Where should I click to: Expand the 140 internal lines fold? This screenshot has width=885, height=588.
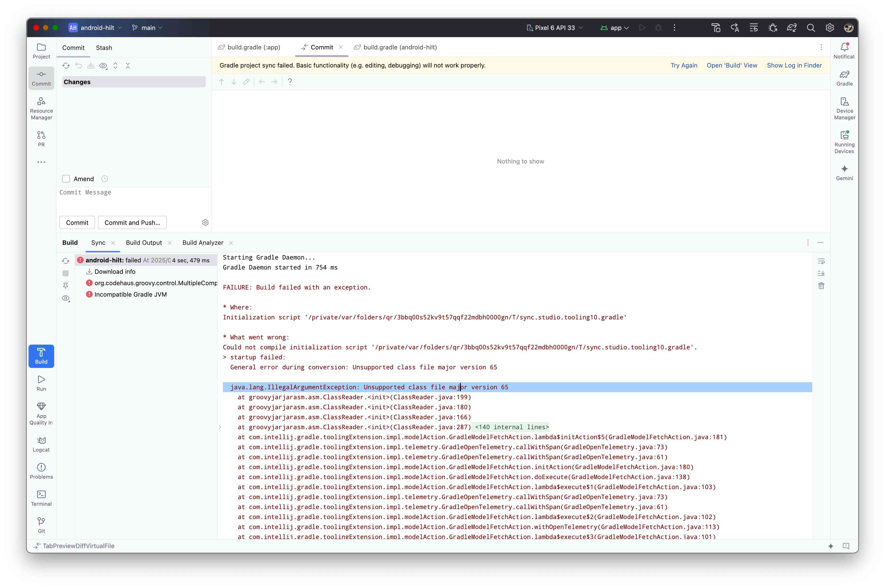511,427
